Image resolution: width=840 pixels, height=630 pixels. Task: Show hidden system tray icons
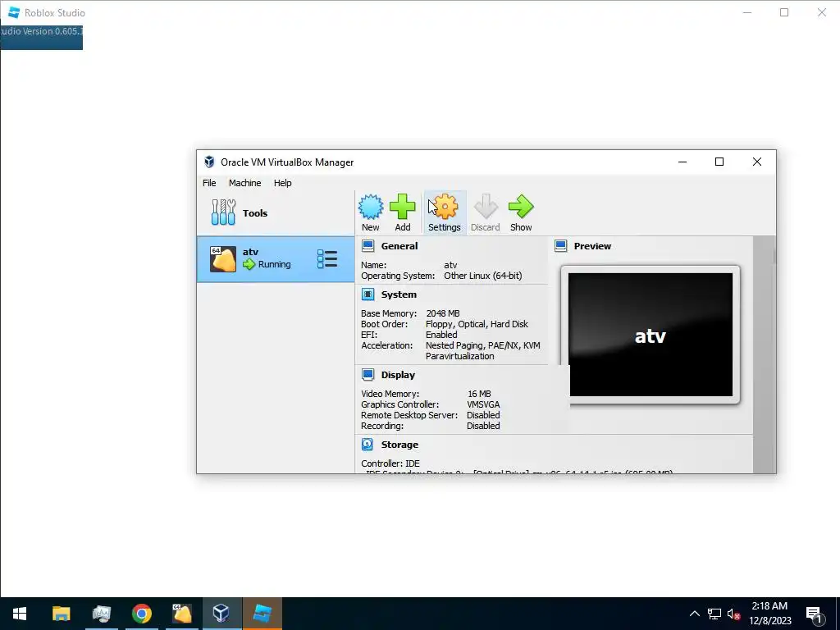(694, 614)
